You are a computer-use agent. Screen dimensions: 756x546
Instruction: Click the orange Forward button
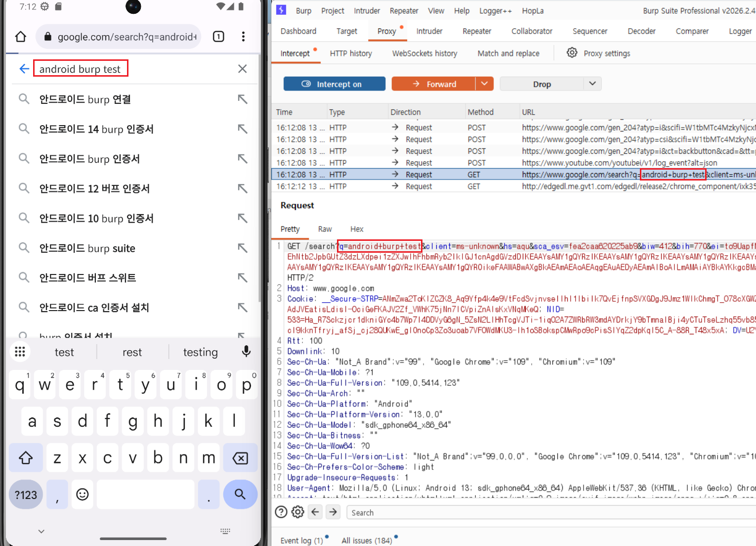434,84
